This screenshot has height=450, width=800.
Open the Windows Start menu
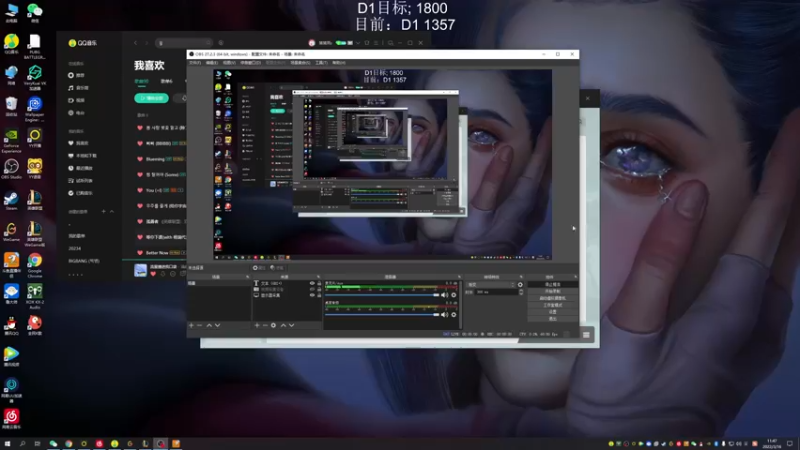tap(7, 444)
